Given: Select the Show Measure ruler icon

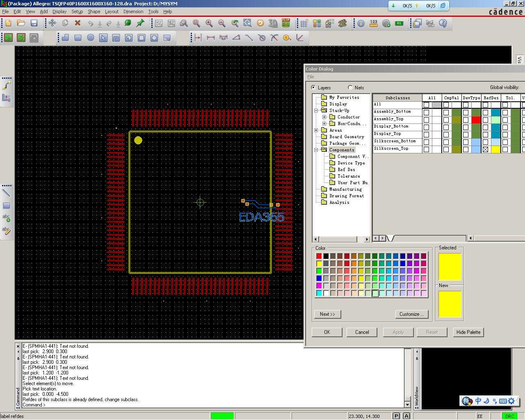Looking at the screenshot, I should pyautogui.click(x=374, y=23).
